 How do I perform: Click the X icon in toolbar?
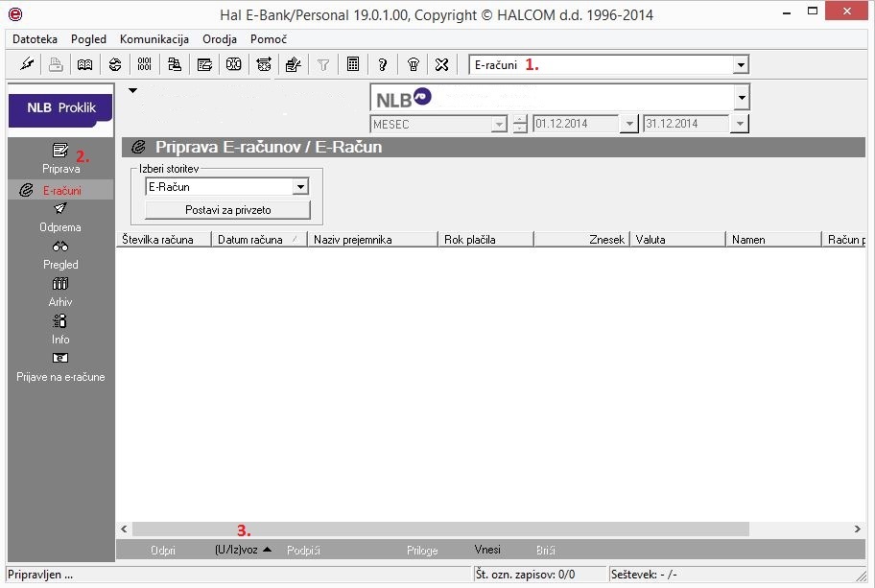(x=442, y=64)
